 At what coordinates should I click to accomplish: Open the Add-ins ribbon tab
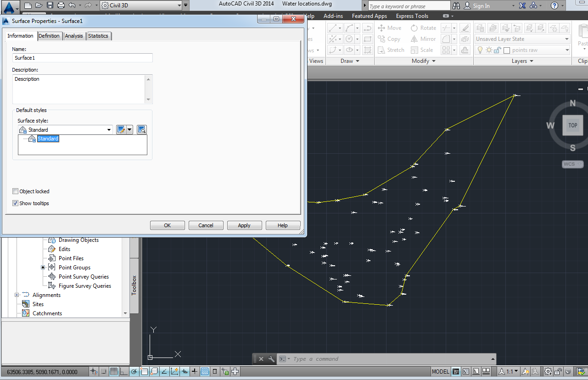pyautogui.click(x=333, y=16)
